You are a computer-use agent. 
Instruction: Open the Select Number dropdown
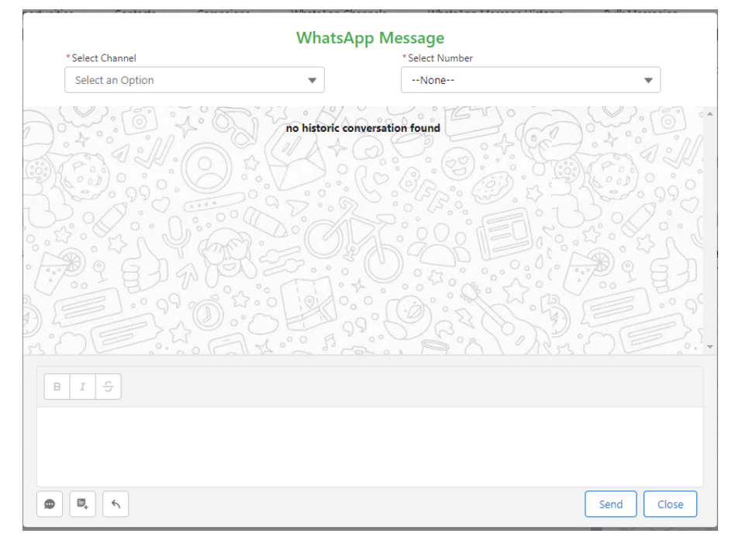[530, 80]
